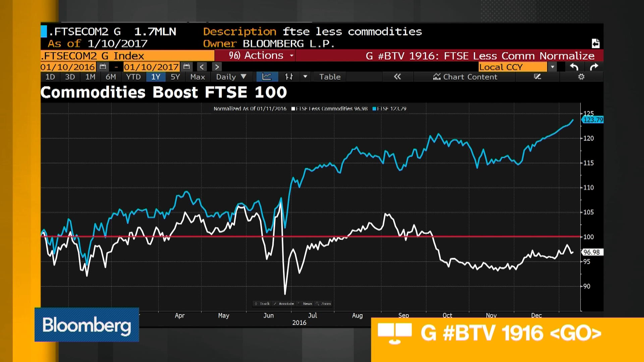The height and width of the screenshot is (362, 644).
Task: Open Chart Content panel
Action: click(x=465, y=77)
